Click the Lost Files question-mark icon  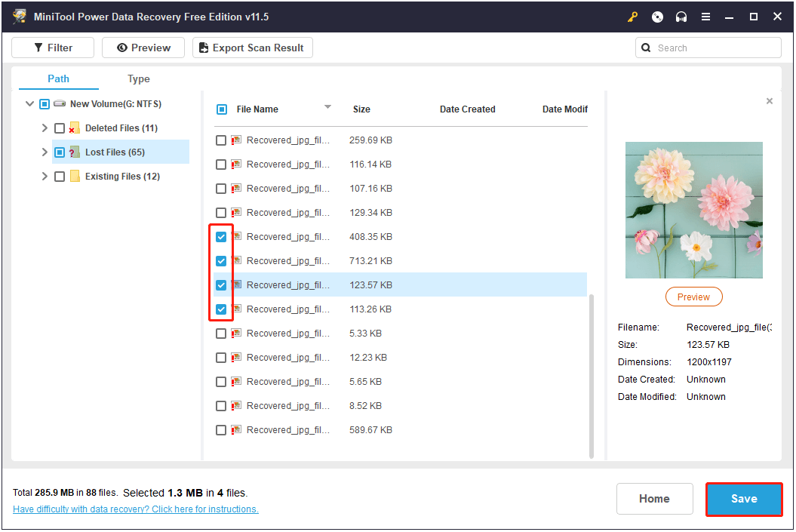point(75,152)
